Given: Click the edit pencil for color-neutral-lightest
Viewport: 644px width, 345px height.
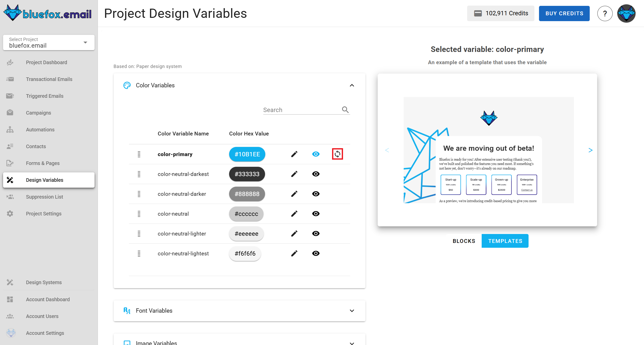Looking at the screenshot, I should coord(294,253).
